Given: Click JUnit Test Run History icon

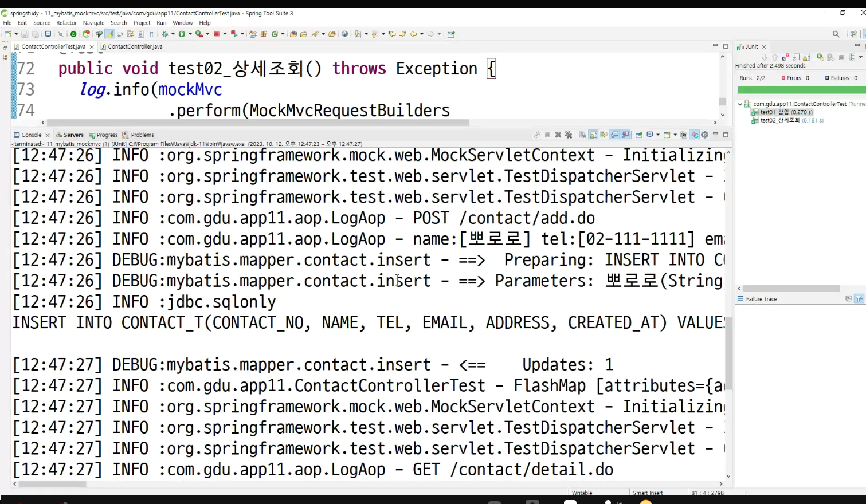Looking at the screenshot, I should tap(852, 57).
